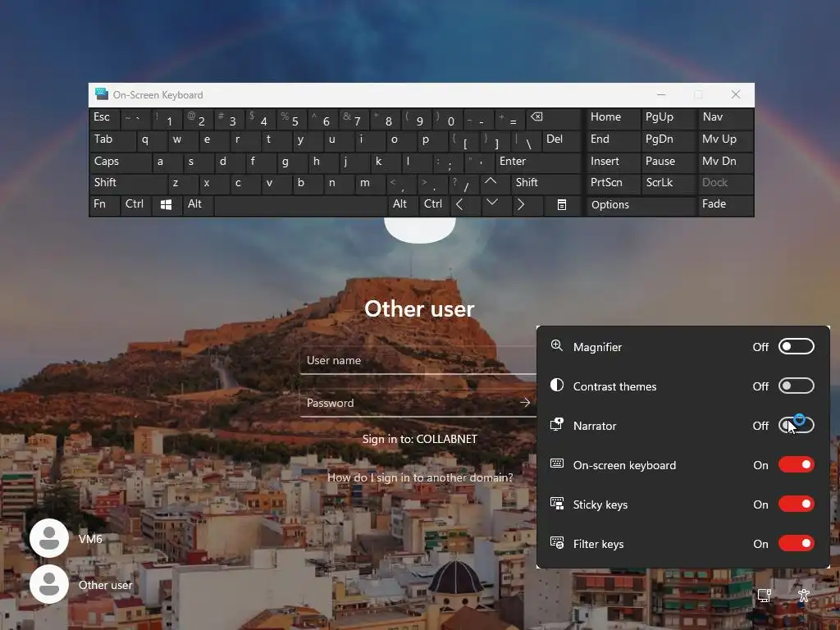Image resolution: width=840 pixels, height=630 pixels.
Task: Click the left Alt key
Action: pos(197,204)
